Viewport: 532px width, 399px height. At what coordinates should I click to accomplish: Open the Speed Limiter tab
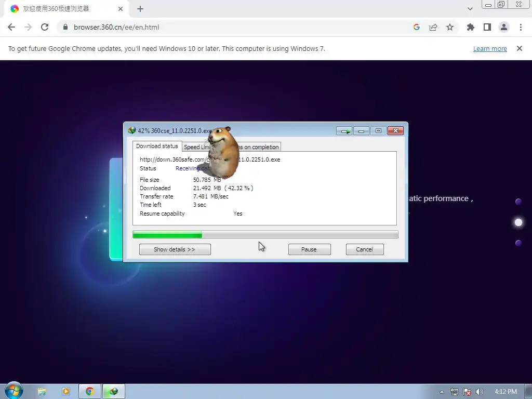tap(196, 147)
